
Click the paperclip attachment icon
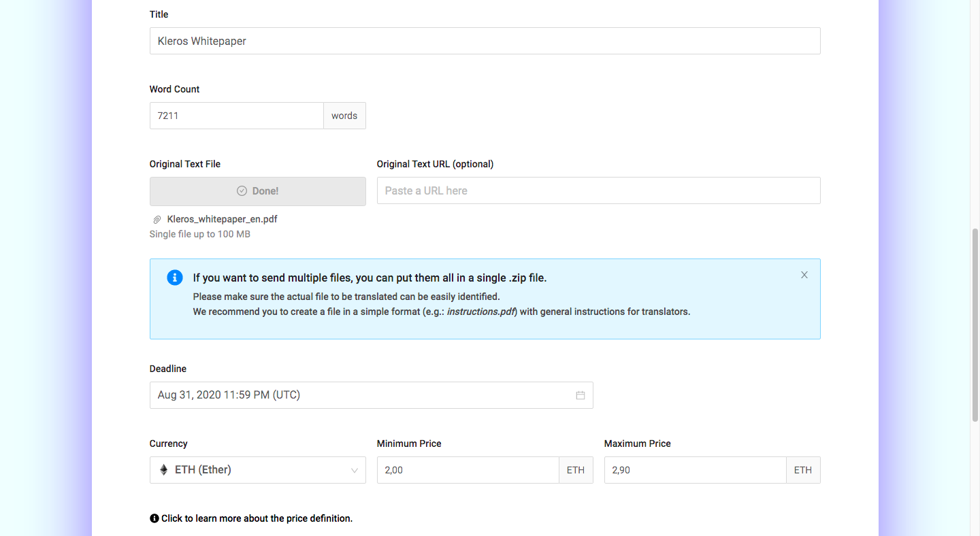tap(157, 220)
